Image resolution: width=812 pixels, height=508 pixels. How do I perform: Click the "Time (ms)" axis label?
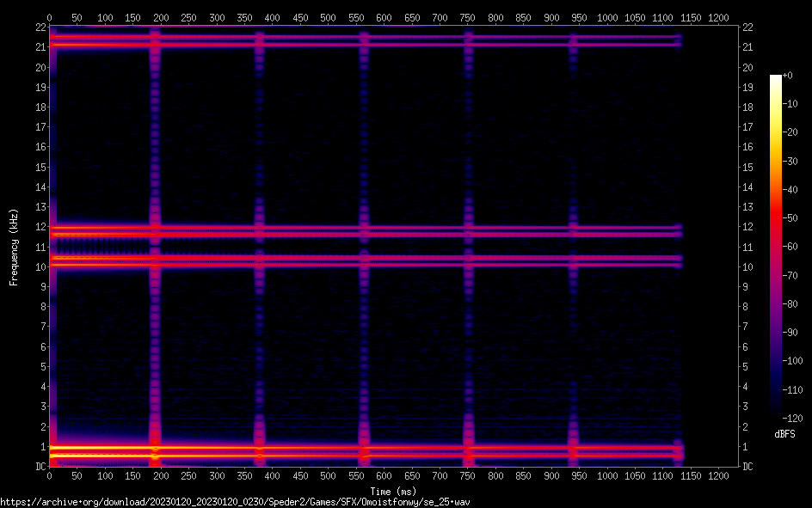(x=392, y=489)
